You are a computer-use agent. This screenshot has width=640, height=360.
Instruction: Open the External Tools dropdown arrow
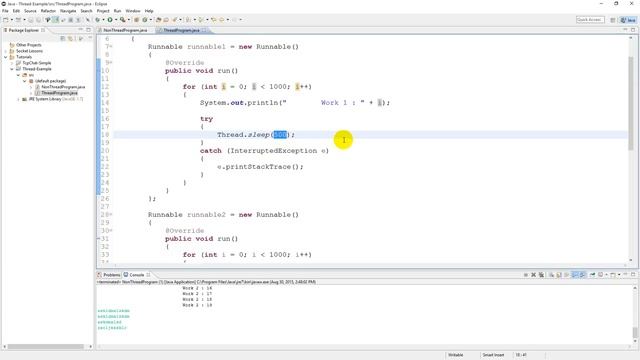(x=128, y=20)
